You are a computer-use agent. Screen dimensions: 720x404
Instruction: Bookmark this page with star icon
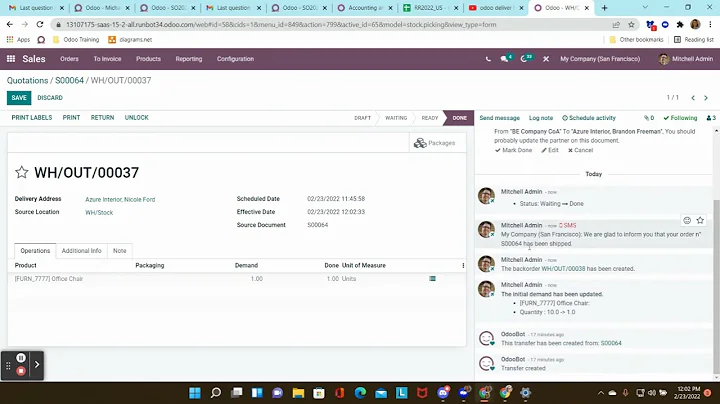[x=631, y=24]
